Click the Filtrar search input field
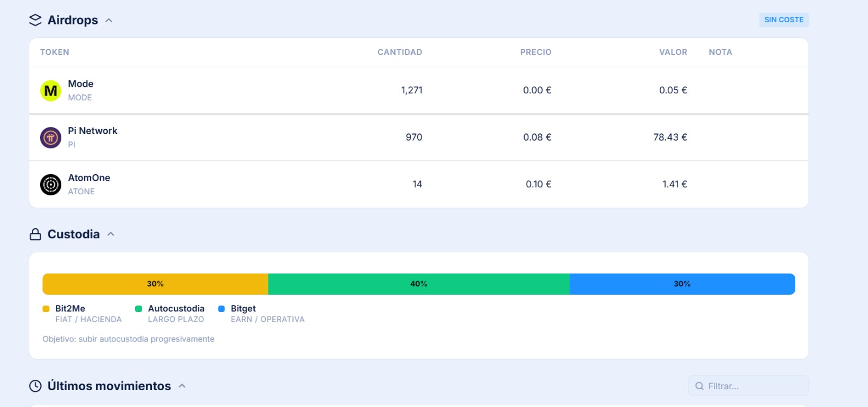The image size is (868, 407). (748, 386)
